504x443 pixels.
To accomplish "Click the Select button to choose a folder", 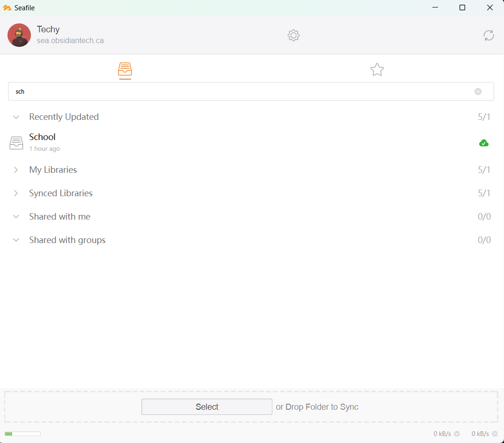I will [x=206, y=406].
